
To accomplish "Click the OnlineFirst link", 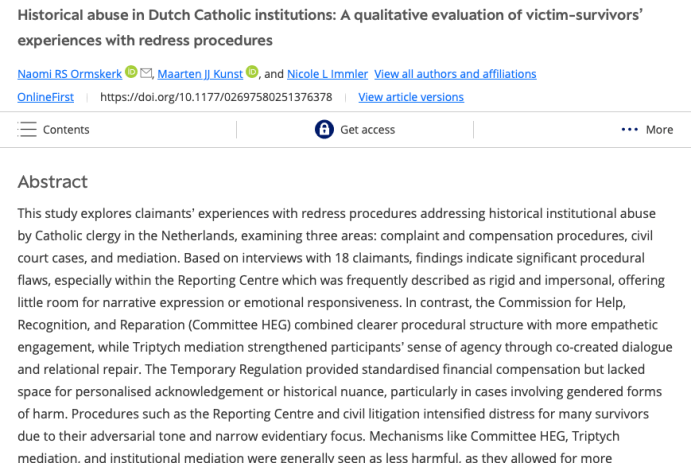I will pyautogui.click(x=46, y=97).
